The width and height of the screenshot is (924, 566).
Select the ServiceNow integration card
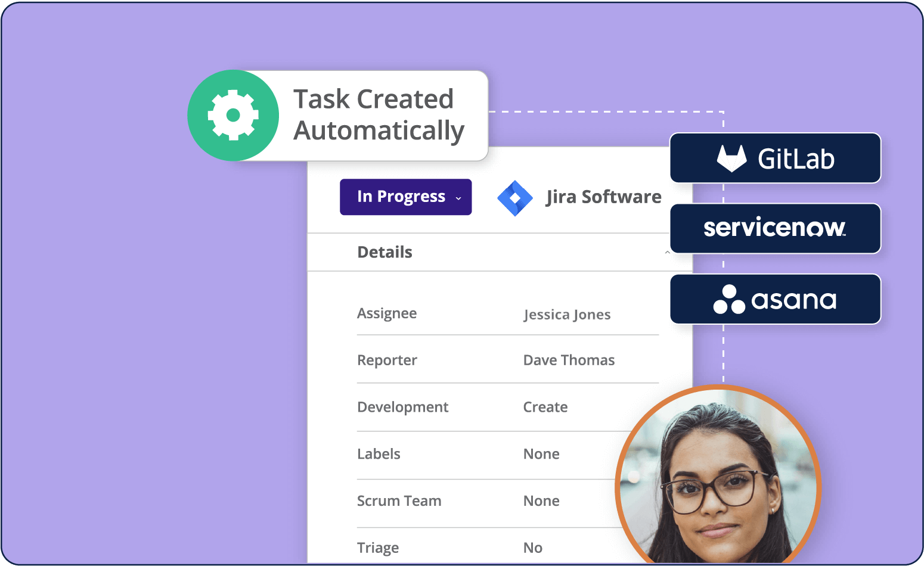coord(776,228)
